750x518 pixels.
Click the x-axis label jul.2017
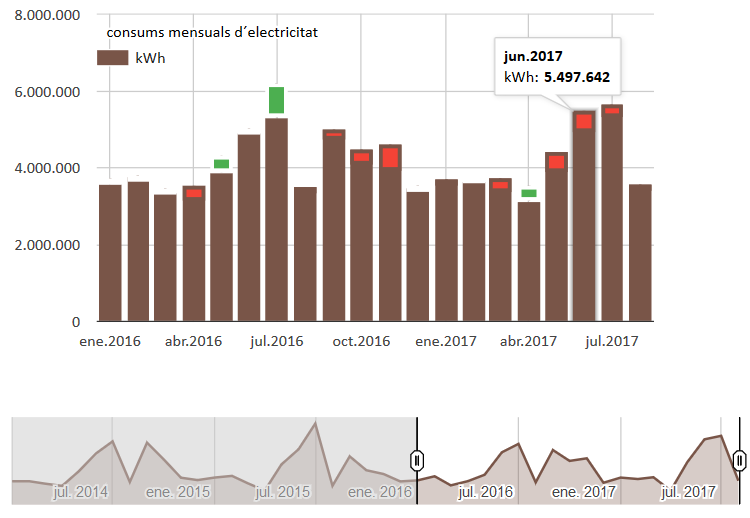pos(612,341)
